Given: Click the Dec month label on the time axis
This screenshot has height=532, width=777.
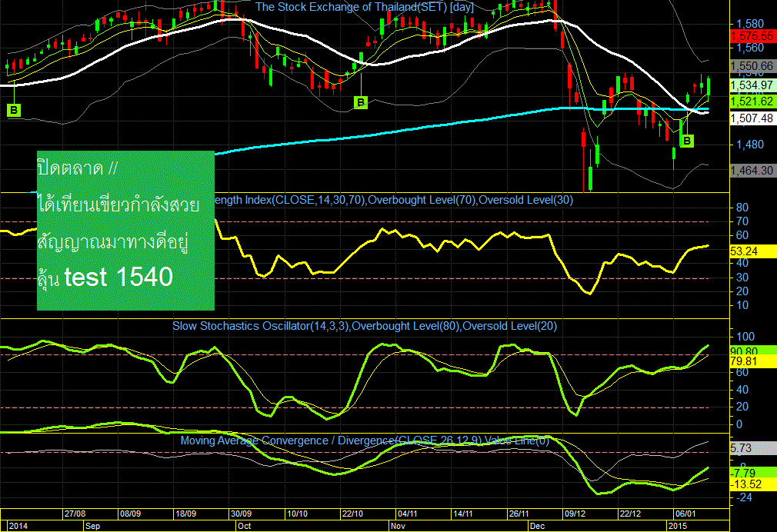Looking at the screenshot, I should coord(537,526).
